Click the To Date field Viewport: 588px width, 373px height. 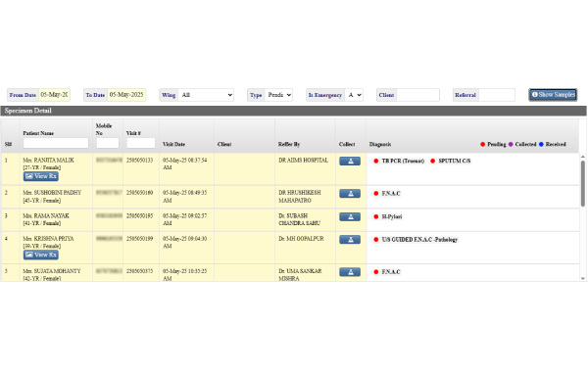126,95
